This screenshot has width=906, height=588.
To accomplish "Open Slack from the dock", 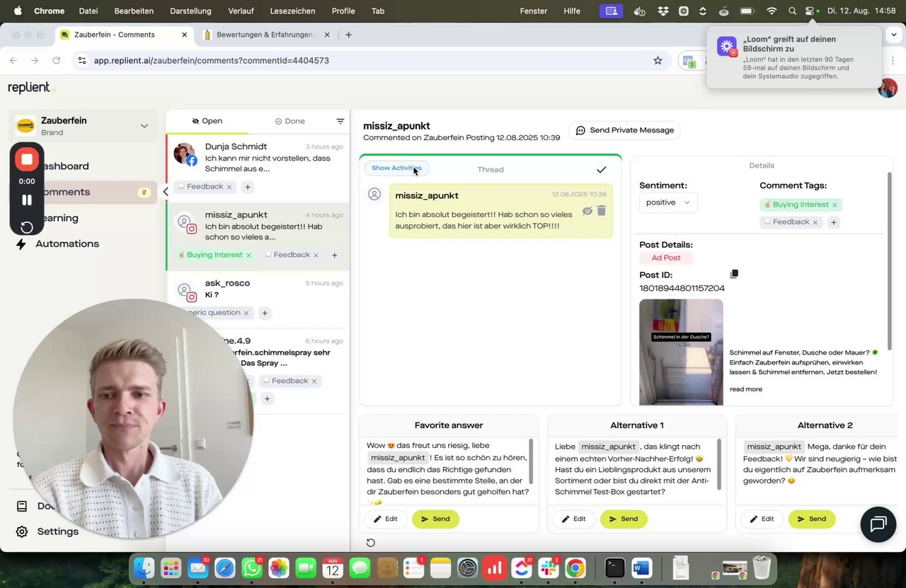I will click(548, 567).
